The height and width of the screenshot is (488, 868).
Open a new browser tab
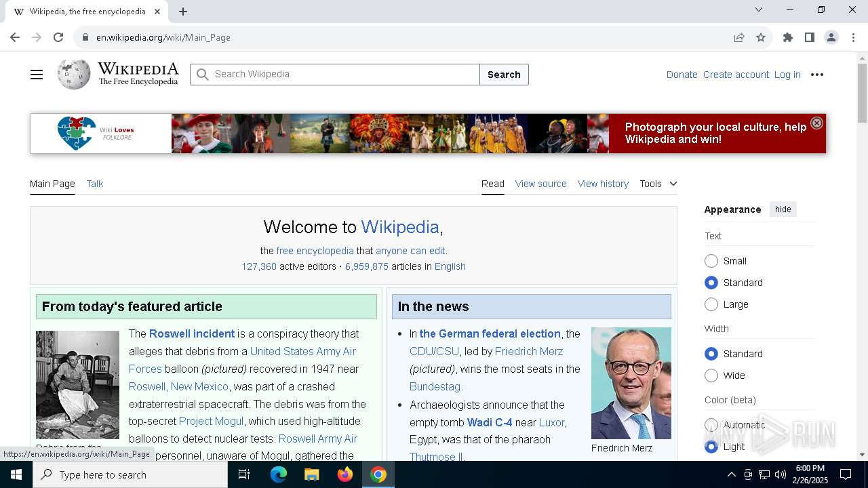tap(183, 12)
